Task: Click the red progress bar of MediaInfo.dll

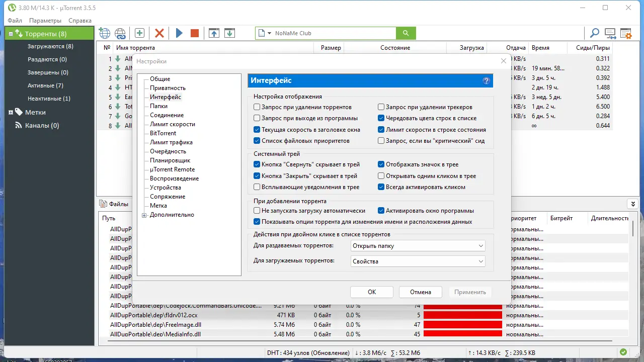Action: point(463,334)
